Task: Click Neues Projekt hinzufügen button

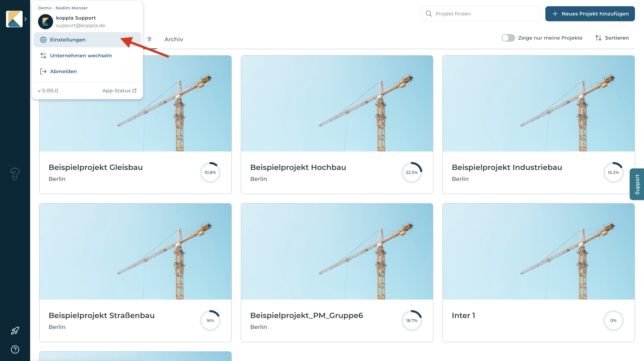Action: click(590, 14)
